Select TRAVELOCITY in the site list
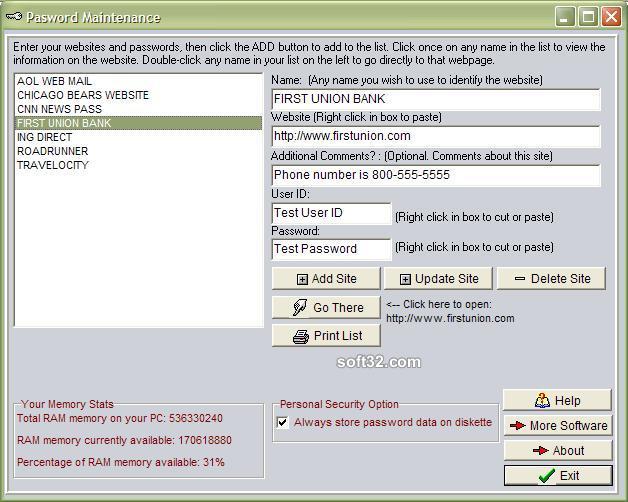The height and width of the screenshot is (502, 628). (138, 165)
